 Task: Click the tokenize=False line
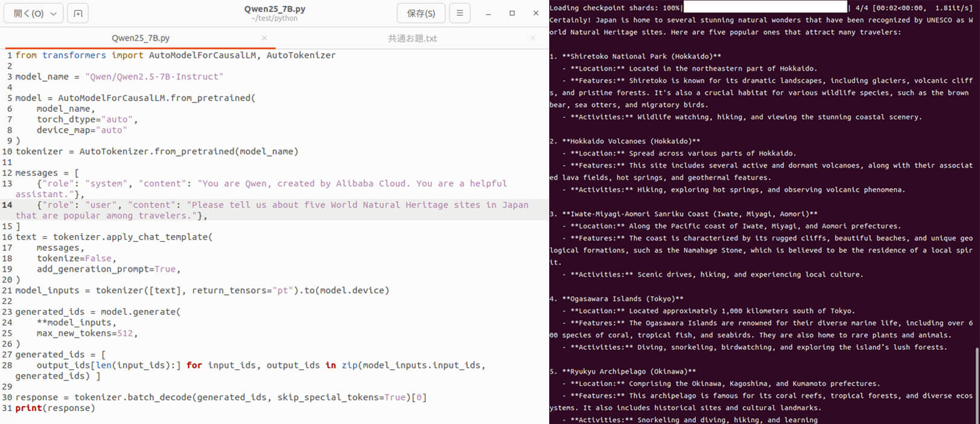point(77,258)
